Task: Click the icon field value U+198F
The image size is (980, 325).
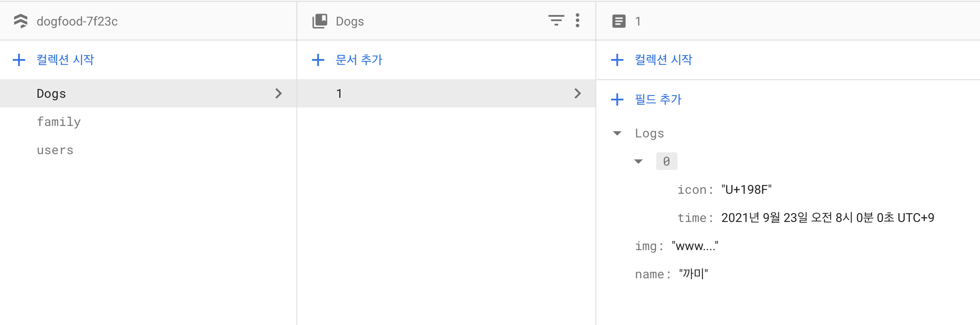Action: click(x=746, y=189)
